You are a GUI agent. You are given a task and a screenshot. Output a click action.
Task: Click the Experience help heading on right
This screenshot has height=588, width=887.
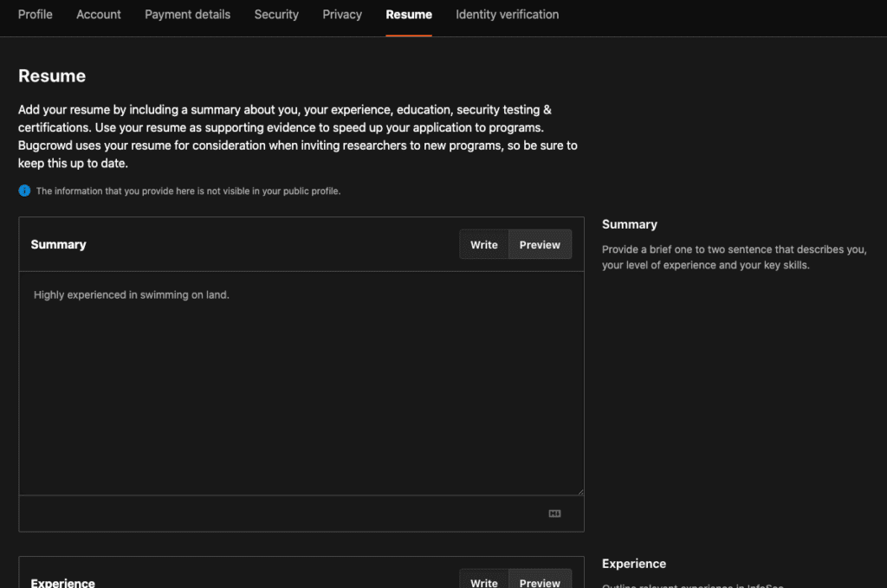coord(633,564)
